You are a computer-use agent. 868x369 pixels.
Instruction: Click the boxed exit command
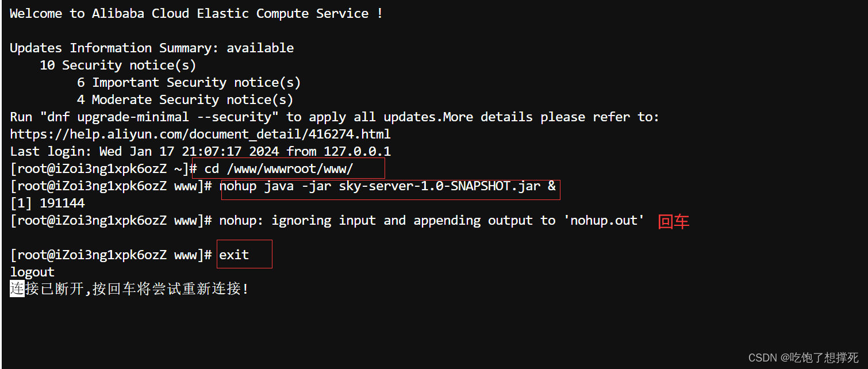click(235, 255)
